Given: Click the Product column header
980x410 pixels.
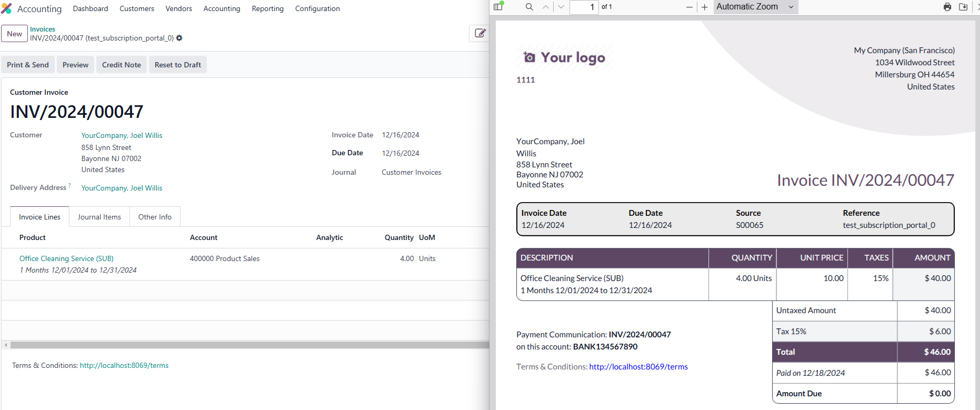Looking at the screenshot, I should pyautogui.click(x=33, y=237).
